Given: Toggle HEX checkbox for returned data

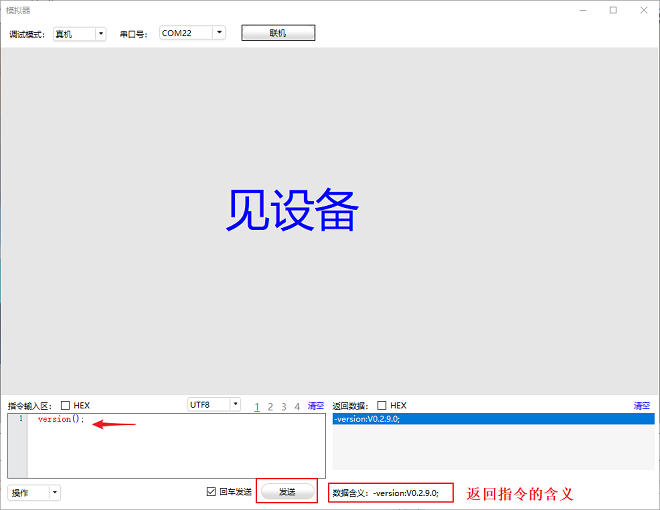Looking at the screenshot, I should [x=381, y=405].
